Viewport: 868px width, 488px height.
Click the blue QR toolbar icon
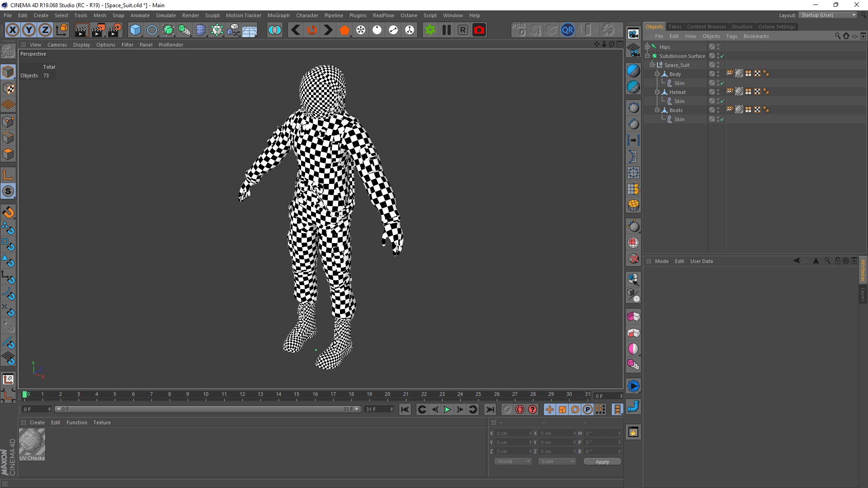[567, 30]
